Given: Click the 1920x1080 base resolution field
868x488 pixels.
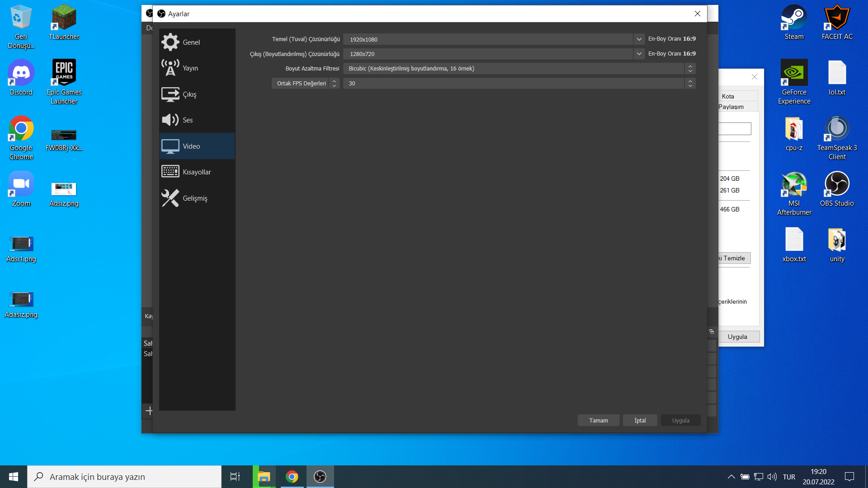Looking at the screenshot, I should click(x=488, y=39).
